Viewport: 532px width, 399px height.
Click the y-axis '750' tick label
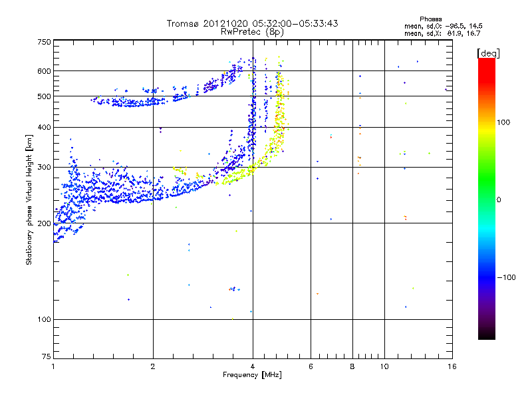coord(45,42)
